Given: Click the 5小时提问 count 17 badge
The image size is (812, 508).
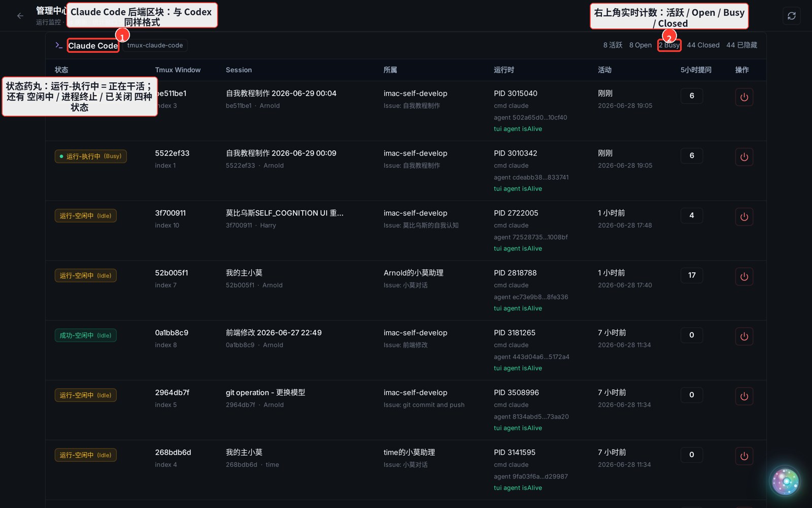Looking at the screenshot, I should click(x=692, y=275).
